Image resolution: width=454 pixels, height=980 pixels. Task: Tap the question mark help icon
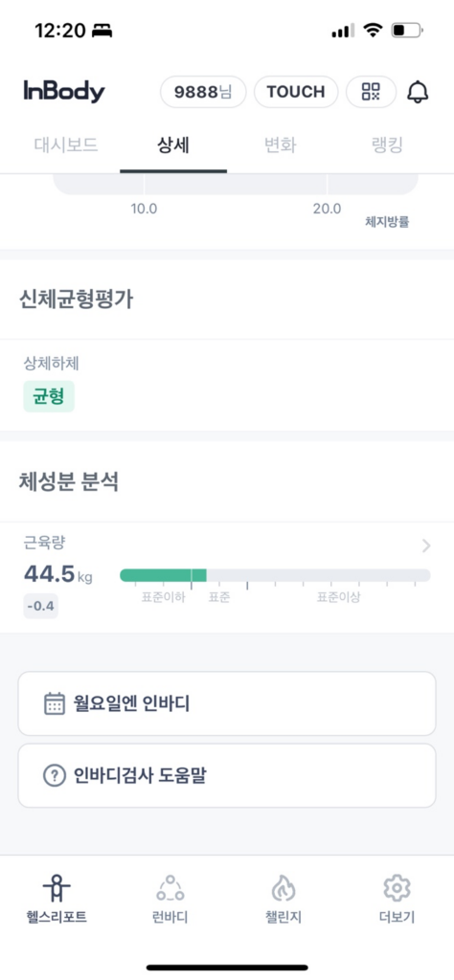coord(55,775)
